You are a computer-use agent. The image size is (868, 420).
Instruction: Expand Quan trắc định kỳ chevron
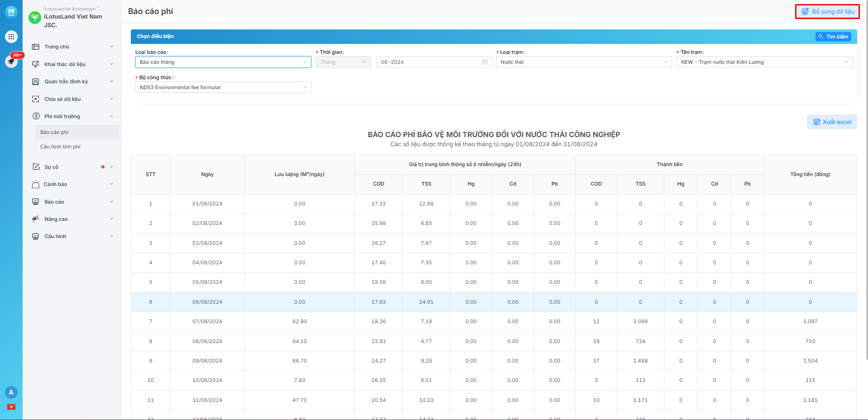[x=111, y=81]
